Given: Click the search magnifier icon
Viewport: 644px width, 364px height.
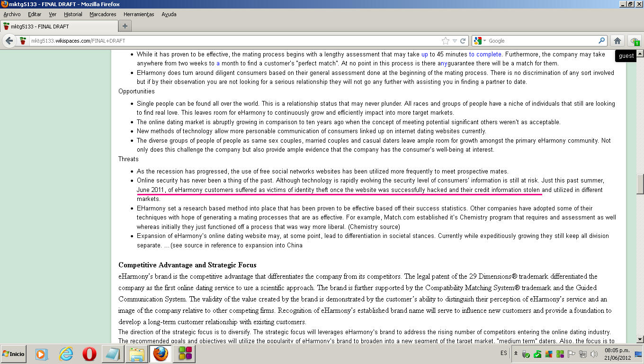Looking at the screenshot, I should pyautogui.click(x=602, y=41).
